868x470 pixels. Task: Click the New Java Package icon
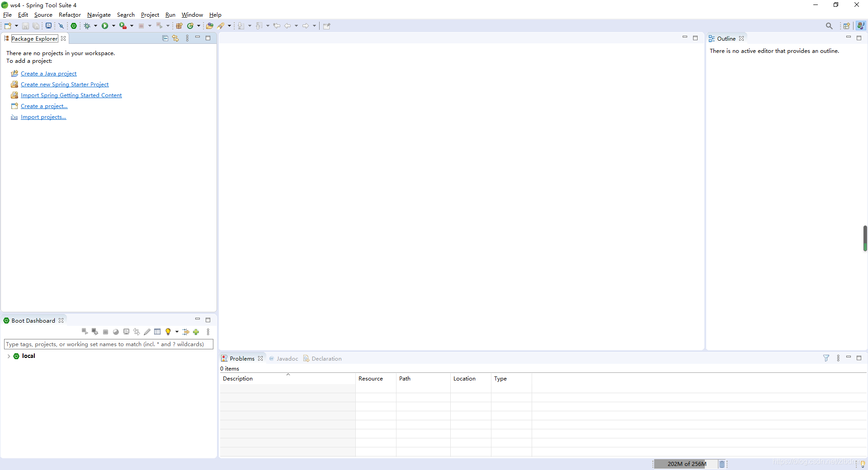coord(179,26)
